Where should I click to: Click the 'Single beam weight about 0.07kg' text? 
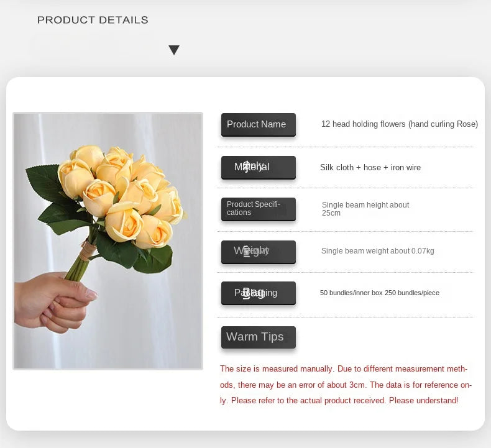coord(377,251)
